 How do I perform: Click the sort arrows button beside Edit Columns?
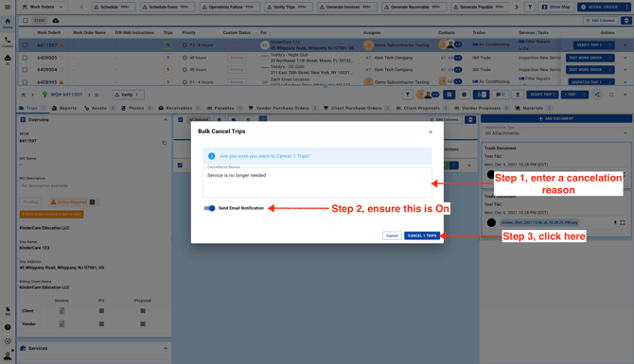point(626,20)
